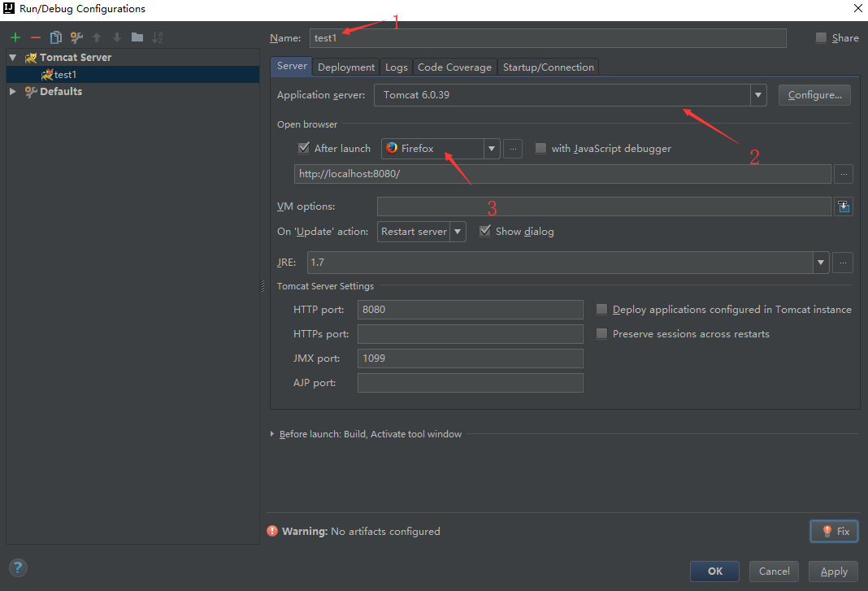
Task: Enable with JavaScript debugger
Action: pos(540,148)
